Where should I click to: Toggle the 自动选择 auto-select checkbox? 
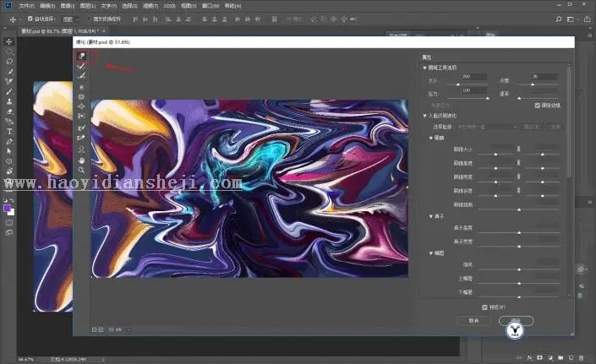(x=30, y=19)
